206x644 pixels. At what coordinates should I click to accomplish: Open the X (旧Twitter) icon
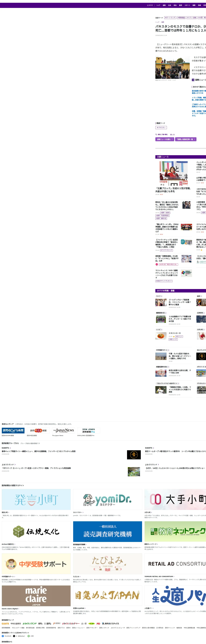click(x=14, y=636)
